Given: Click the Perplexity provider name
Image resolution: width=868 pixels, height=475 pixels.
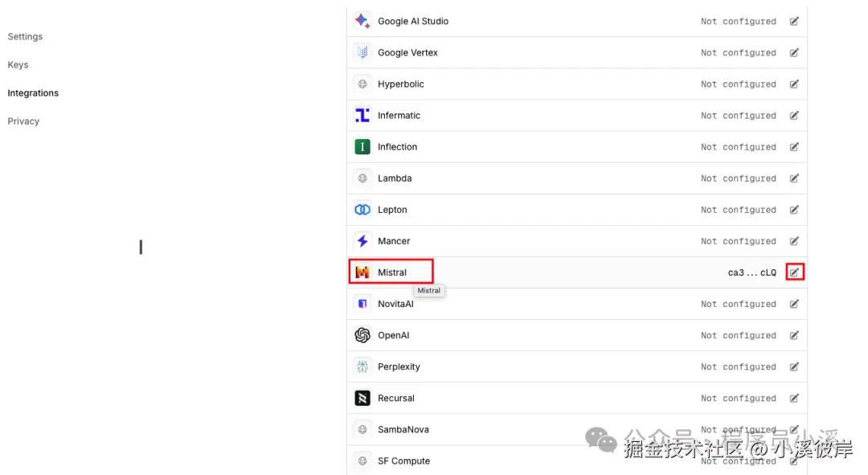Looking at the screenshot, I should click(399, 366).
